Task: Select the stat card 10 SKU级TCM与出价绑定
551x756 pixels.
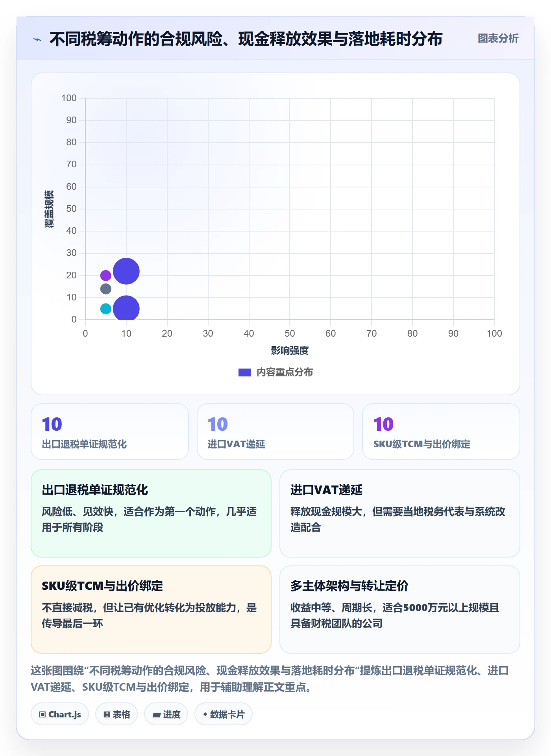Action: (x=441, y=432)
